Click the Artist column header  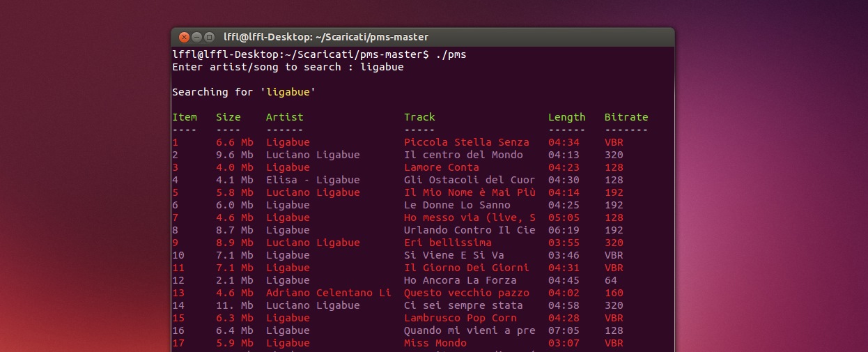285,117
